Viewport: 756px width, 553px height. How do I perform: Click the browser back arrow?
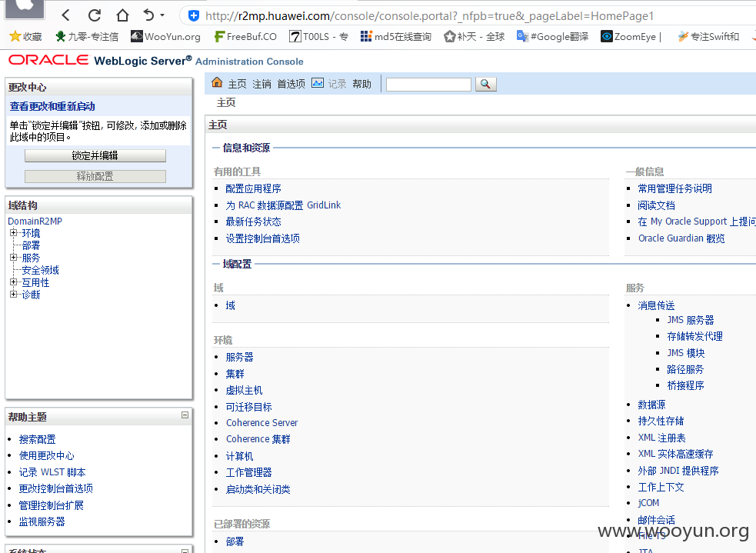tap(66, 15)
